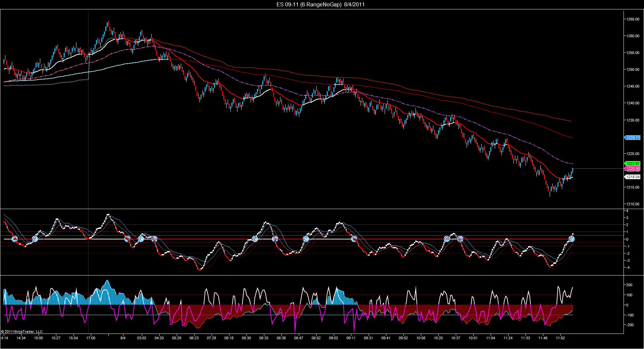Click the 08:47 time axis label
This screenshot has width=644, height=349.
pos(299,338)
